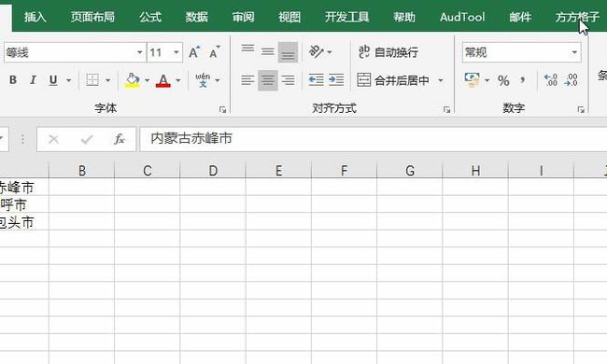Open the 插入 ribbon tab
This screenshot has height=364, width=607.
click(x=35, y=17)
